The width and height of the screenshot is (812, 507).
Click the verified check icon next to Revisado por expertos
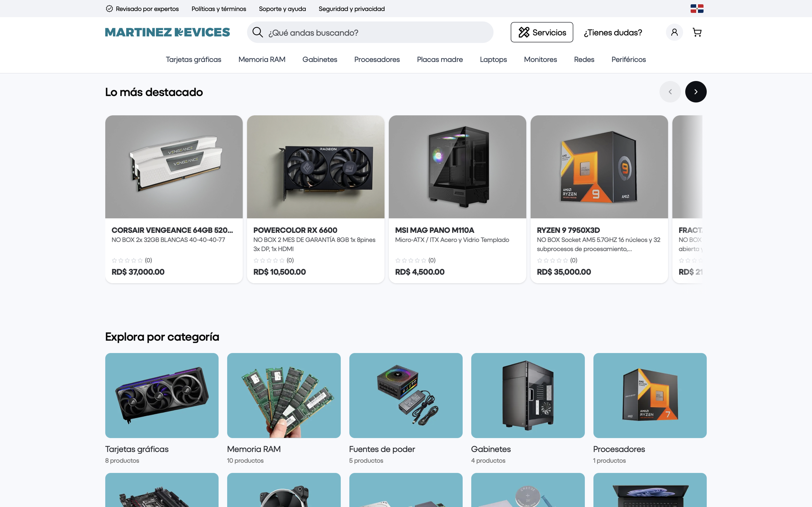(x=109, y=9)
